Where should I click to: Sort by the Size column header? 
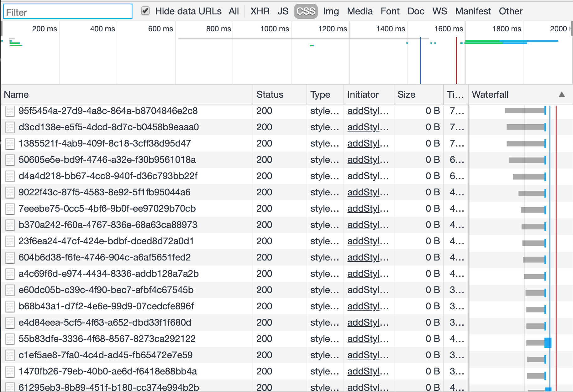click(418, 95)
